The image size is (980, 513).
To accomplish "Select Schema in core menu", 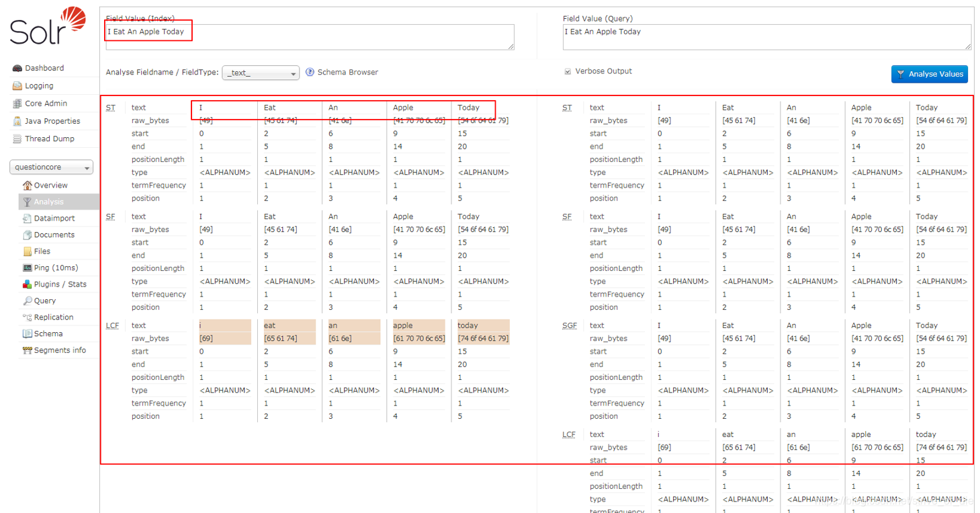I will click(48, 333).
